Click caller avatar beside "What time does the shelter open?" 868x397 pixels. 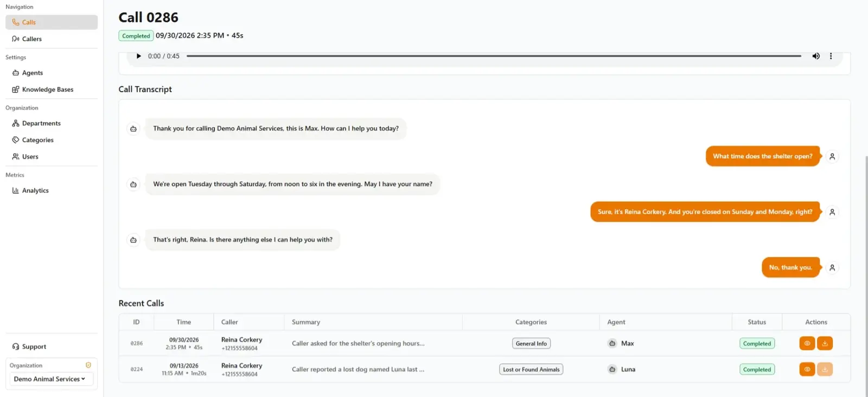point(832,156)
